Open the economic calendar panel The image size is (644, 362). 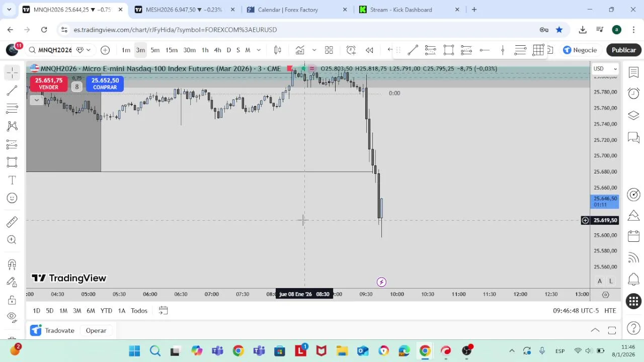pyautogui.click(x=633, y=236)
